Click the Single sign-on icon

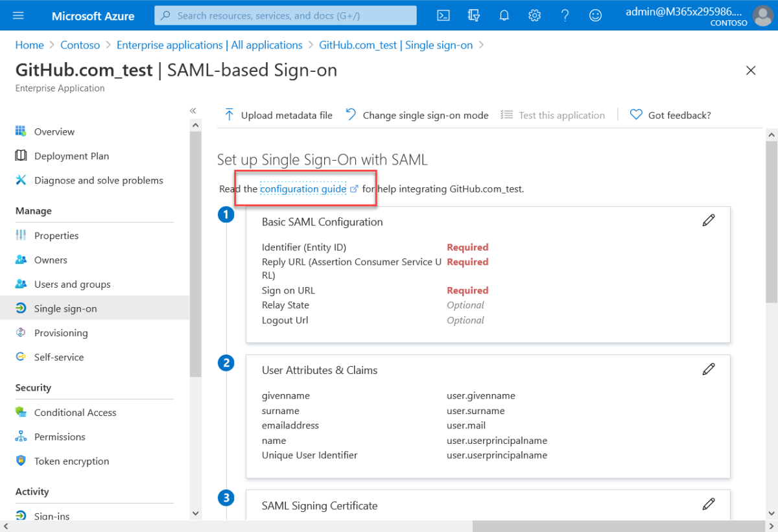point(21,308)
